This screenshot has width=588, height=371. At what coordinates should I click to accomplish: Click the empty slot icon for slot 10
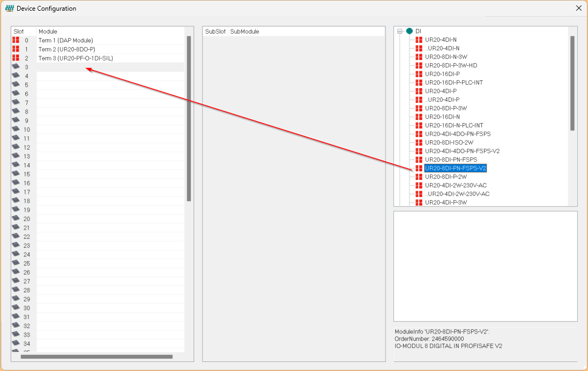pos(16,129)
